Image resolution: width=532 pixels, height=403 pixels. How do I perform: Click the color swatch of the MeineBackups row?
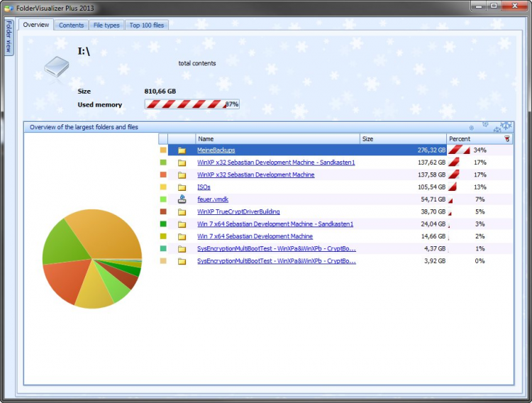[x=163, y=150]
